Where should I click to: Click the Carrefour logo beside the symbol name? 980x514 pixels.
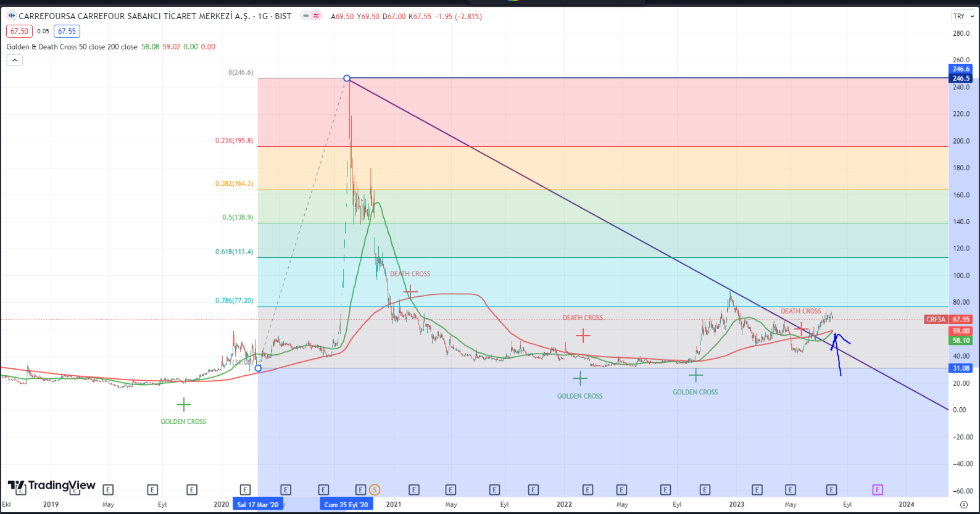pyautogui.click(x=11, y=16)
